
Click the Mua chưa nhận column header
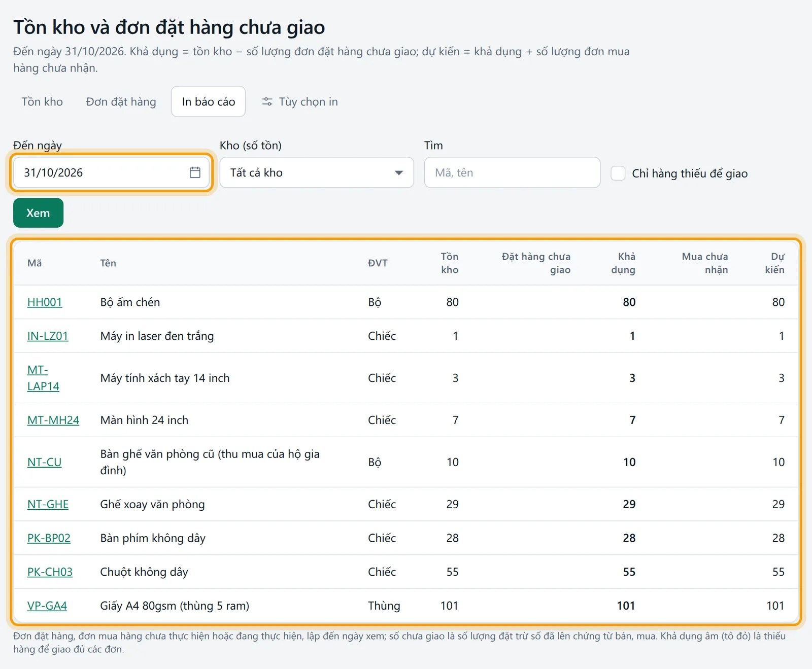705,263
